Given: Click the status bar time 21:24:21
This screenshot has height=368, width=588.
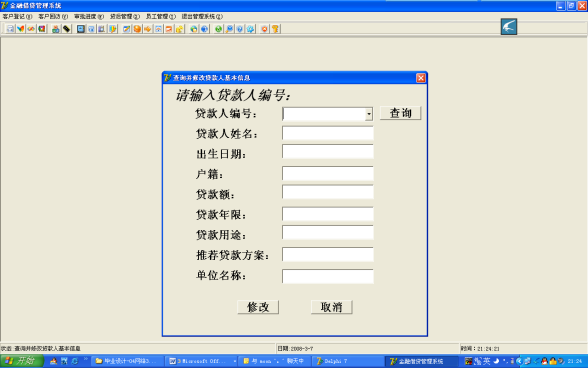Looking at the screenshot, I should [x=488, y=348].
